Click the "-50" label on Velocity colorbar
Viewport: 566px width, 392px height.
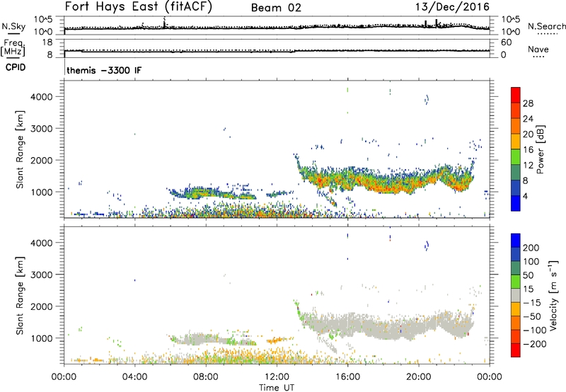coord(531,316)
